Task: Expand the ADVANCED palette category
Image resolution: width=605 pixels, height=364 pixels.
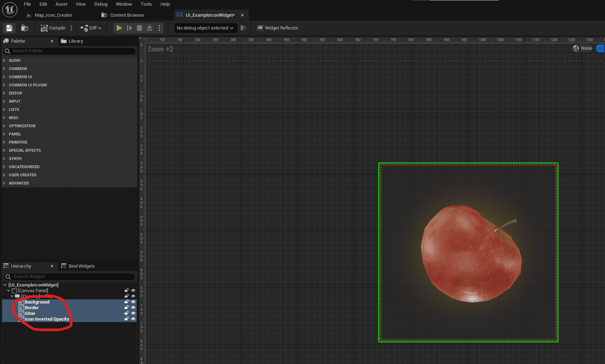Action: [x=4, y=183]
